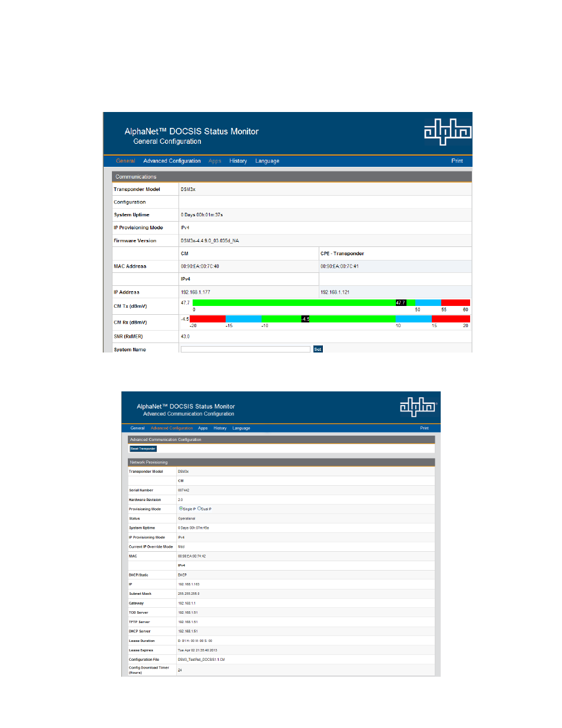Viewport: 562px width, 728px height.
Task: Click the IP value 192.168.1.163
Action: pyautogui.click(x=189, y=584)
